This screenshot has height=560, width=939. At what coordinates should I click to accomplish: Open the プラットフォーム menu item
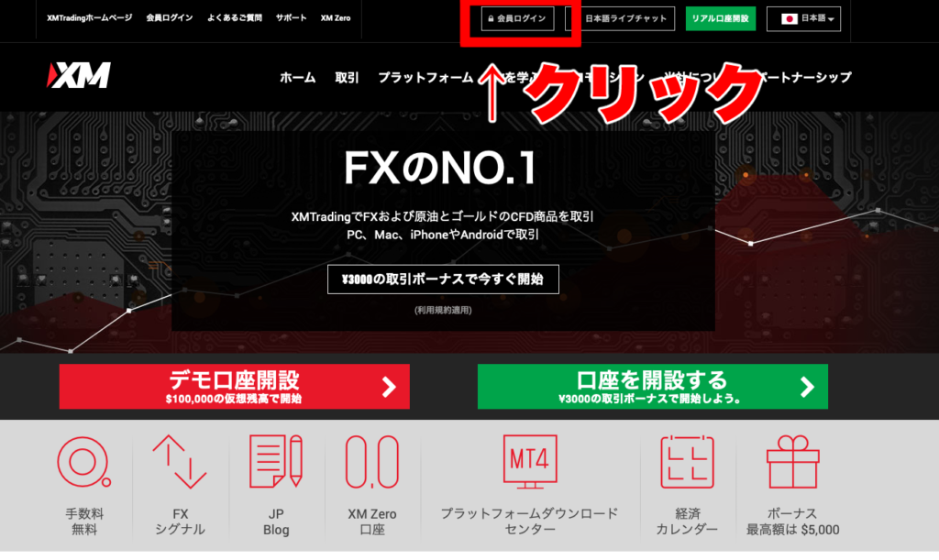tap(425, 77)
